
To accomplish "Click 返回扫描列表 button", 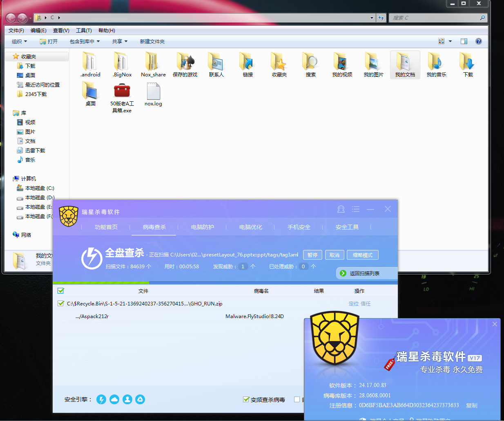I will pos(367,273).
